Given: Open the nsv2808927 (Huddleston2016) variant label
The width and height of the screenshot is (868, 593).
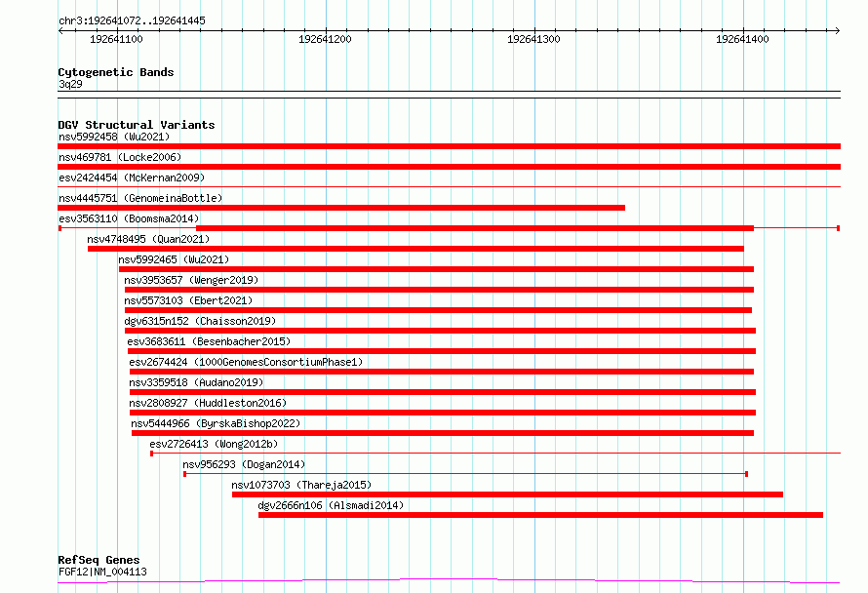Looking at the screenshot, I should coord(208,403).
